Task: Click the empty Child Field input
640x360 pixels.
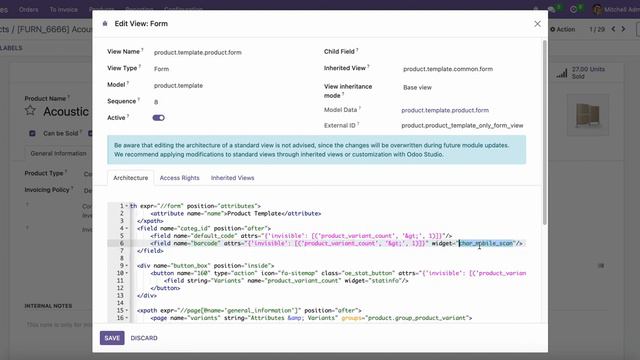Action: tap(463, 52)
